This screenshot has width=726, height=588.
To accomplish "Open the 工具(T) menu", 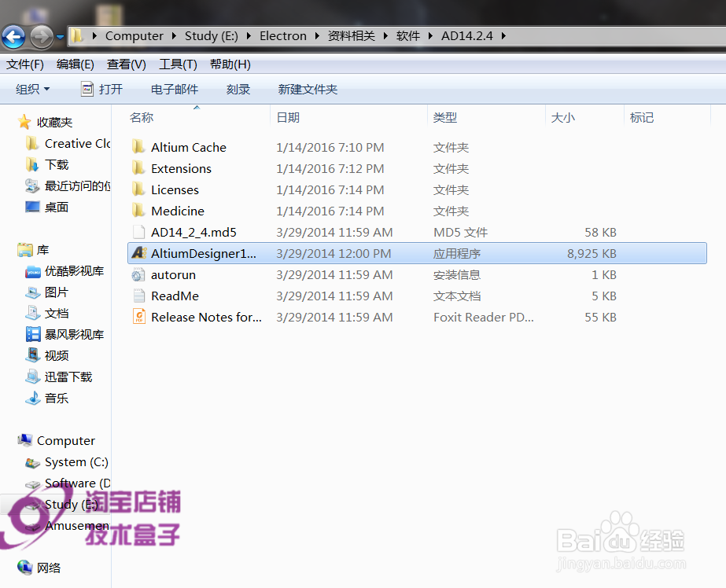I will (x=178, y=64).
